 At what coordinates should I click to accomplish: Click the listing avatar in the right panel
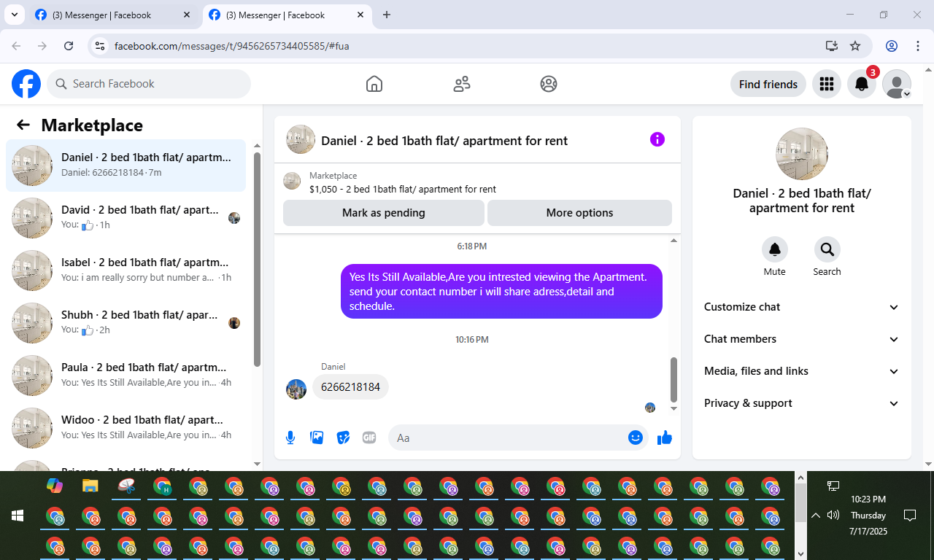802,154
